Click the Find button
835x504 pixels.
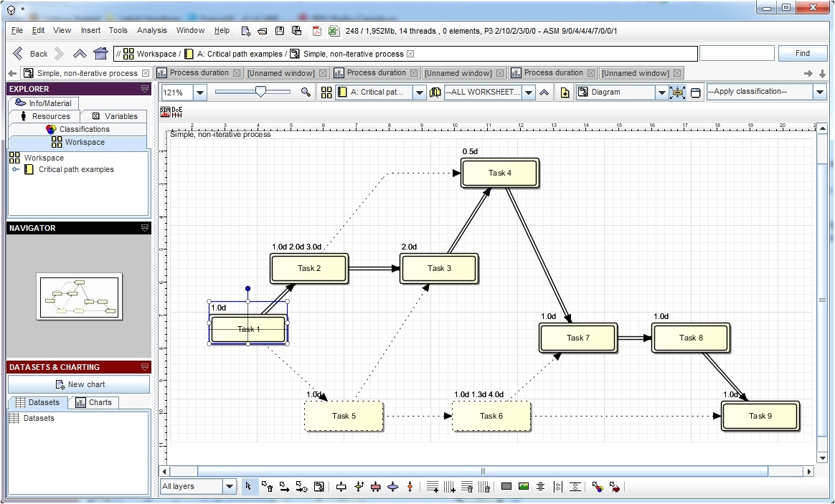803,53
